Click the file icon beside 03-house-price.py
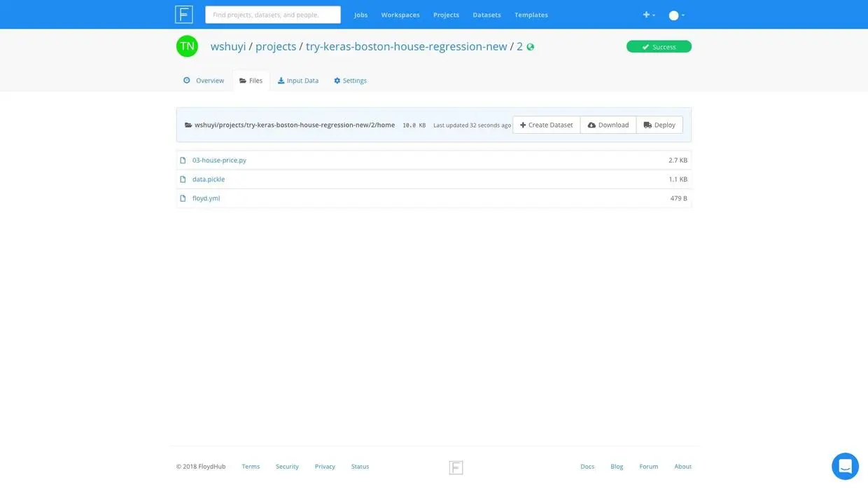The height and width of the screenshot is (489, 868). [x=183, y=160]
